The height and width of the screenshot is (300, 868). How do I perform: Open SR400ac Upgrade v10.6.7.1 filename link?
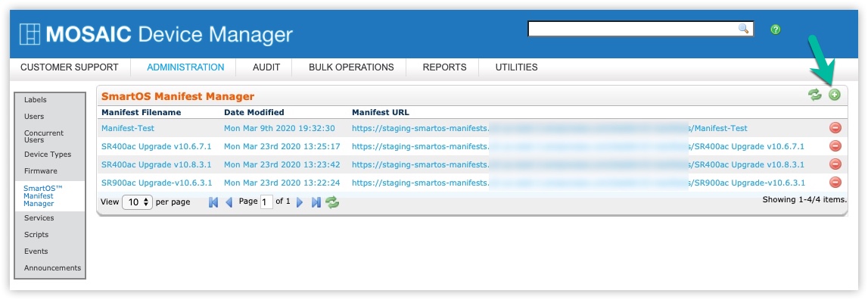[x=157, y=146]
